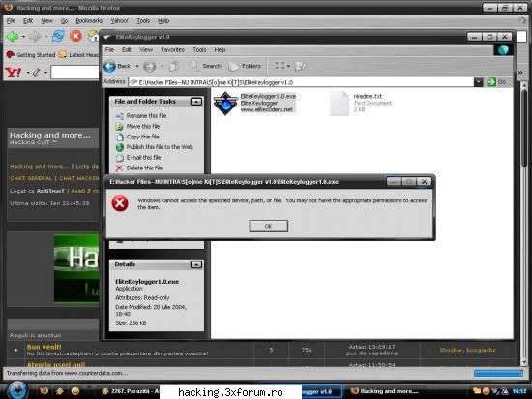Viewport: 532px width, 399px height.
Task: Click the Windows Start orb
Action: point(16,390)
